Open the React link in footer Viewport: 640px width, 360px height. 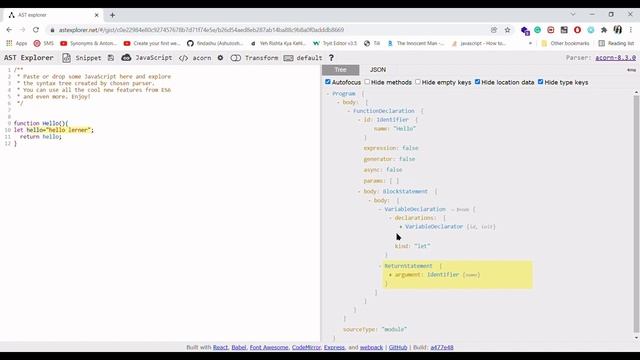click(x=220, y=347)
